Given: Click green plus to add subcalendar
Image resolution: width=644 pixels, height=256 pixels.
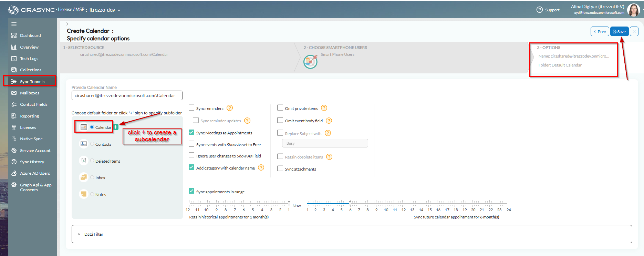Looking at the screenshot, I should (116, 127).
